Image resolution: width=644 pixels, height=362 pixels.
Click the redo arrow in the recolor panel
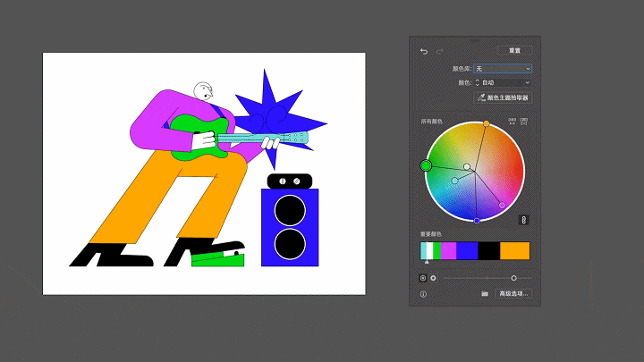[x=439, y=51]
